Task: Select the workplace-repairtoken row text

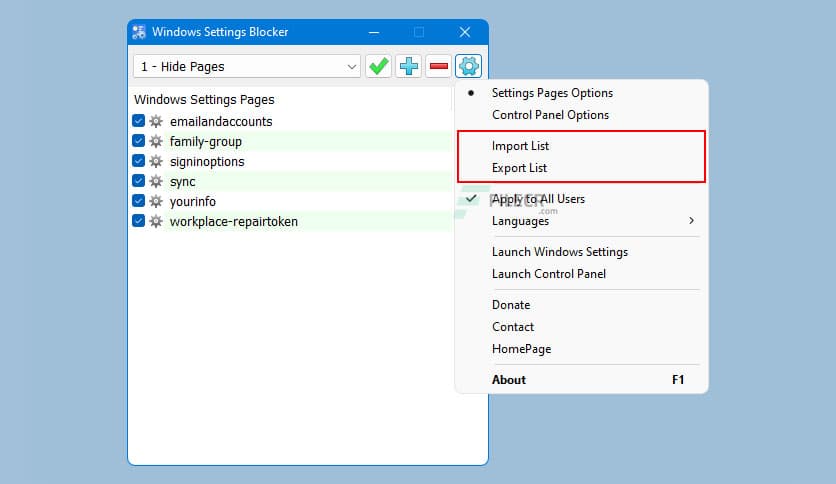Action: [x=234, y=222]
